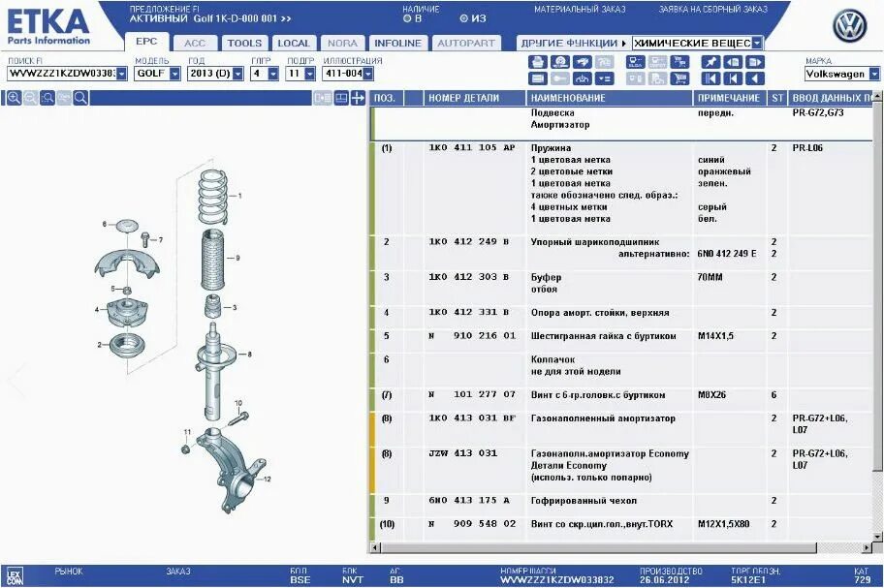Screen dimensions: 884x588
Task: Go to the previous illustration page icon
Action: tap(733, 62)
